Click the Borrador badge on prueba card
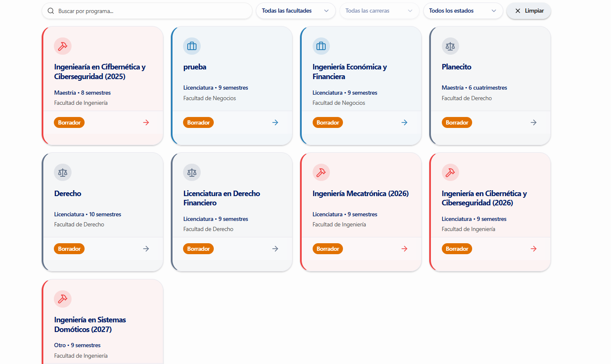 coord(198,122)
